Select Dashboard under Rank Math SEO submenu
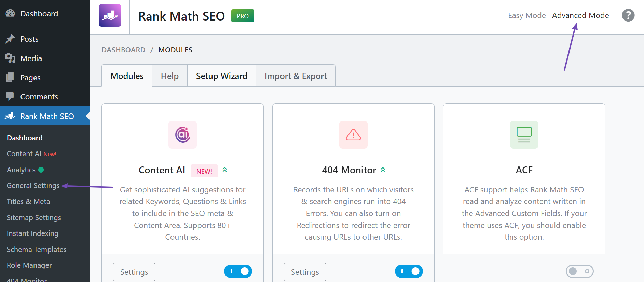The image size is (644, 282). (25, 138)
